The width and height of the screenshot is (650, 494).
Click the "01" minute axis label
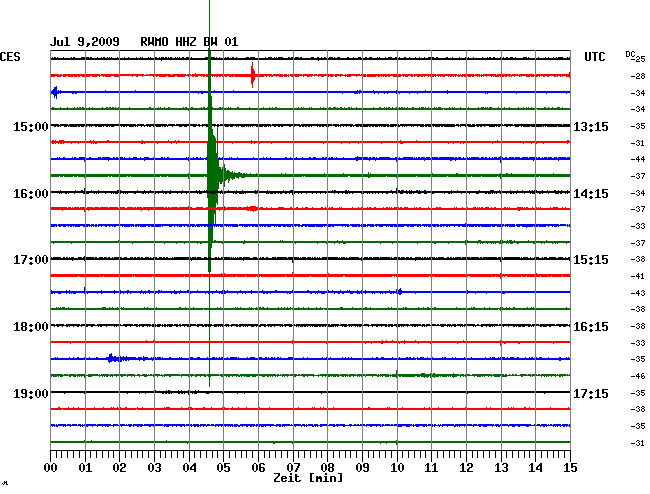[x=85, y=468]
